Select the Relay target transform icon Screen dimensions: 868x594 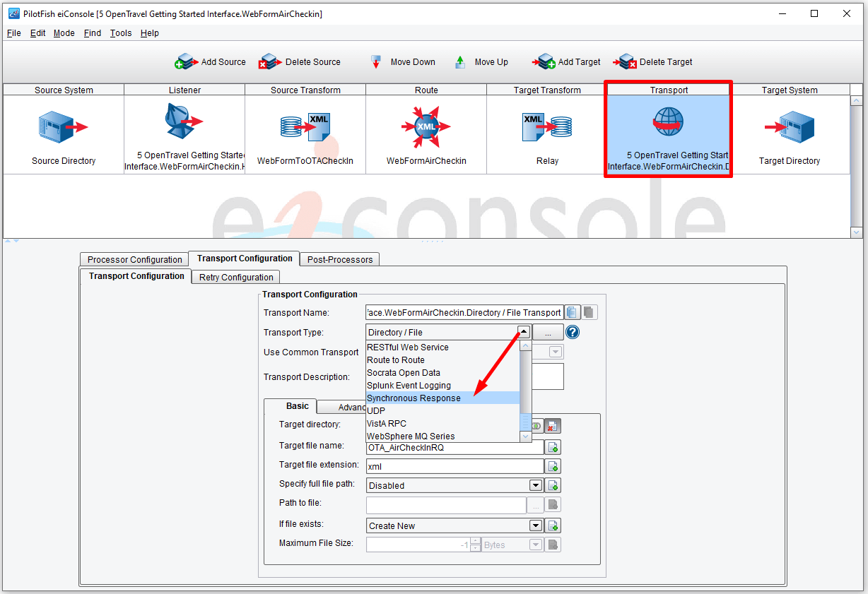click(547, 126)
